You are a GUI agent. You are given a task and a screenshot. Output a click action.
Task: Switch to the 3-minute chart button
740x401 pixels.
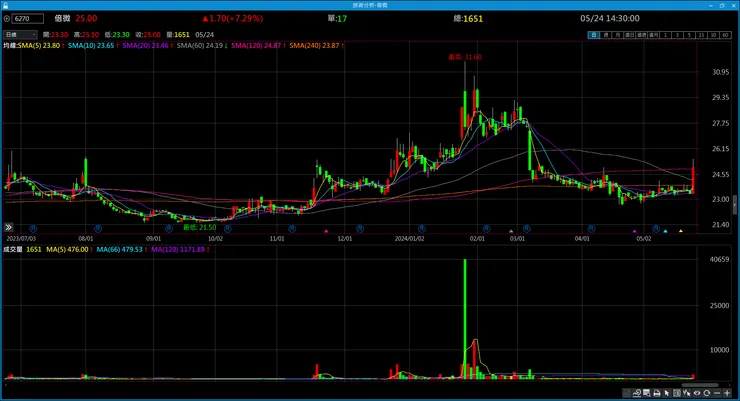(677, 35)
